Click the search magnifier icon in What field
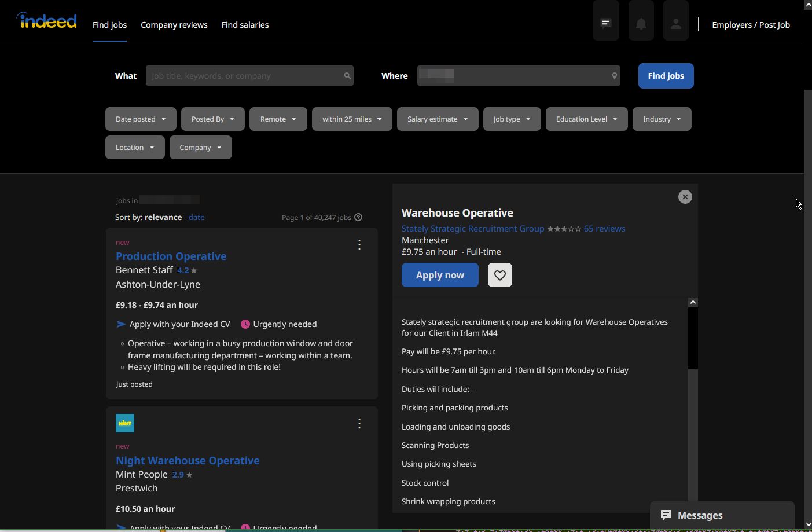The width and height of the screenshot is (812, 532). click(347, 76)
